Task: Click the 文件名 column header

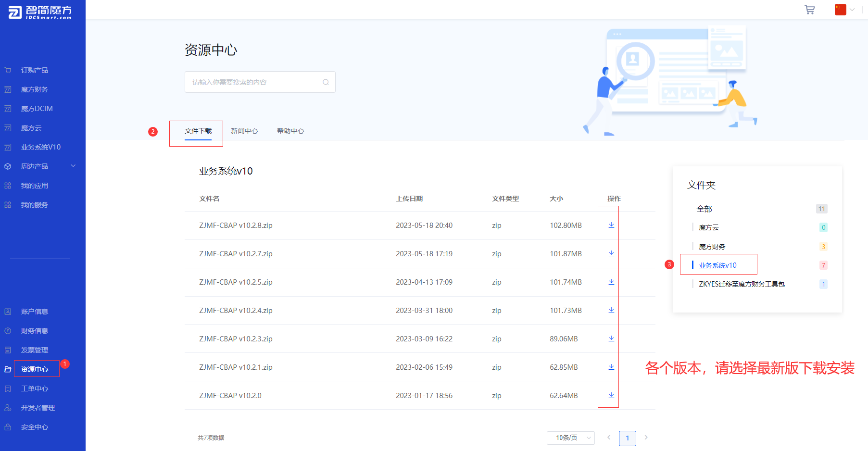Action: 209,199
